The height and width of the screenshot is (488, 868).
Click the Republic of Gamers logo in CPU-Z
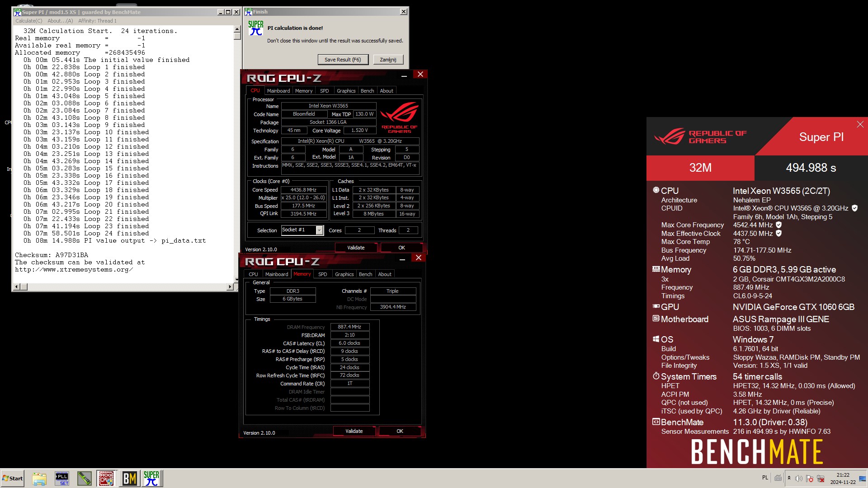click(x=400, y=118)
